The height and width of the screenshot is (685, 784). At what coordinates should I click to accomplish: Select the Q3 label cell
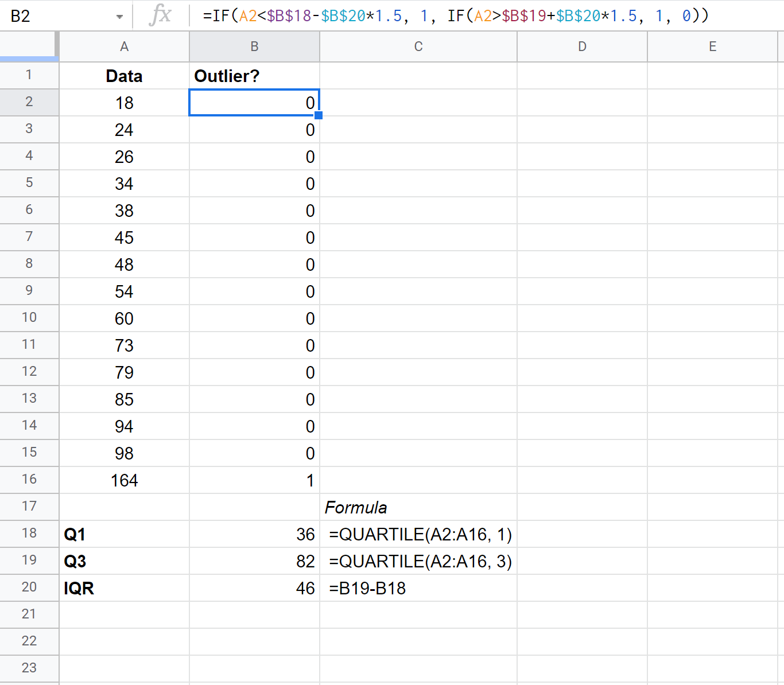(124, 561)
